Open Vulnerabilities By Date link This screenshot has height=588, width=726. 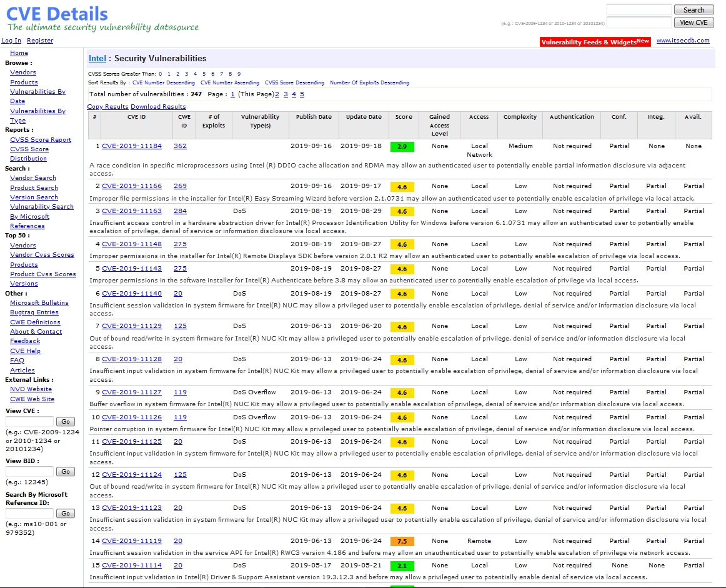38,96
